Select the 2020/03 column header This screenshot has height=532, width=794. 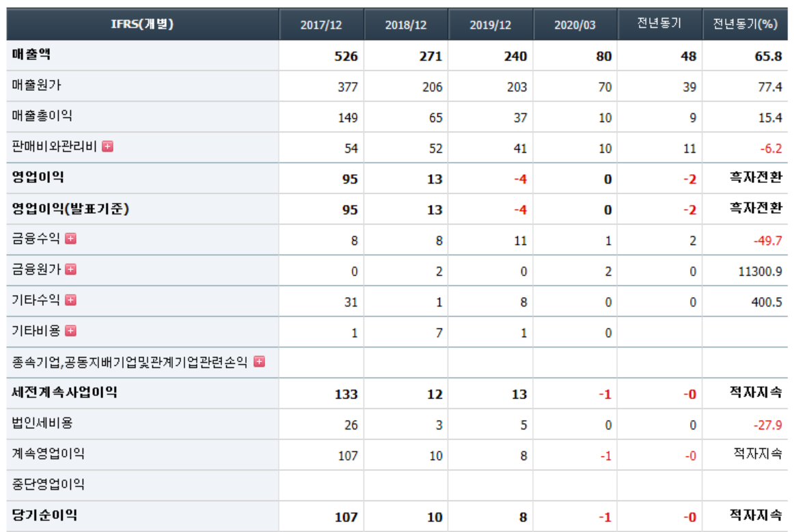click(x=575, y=24)
